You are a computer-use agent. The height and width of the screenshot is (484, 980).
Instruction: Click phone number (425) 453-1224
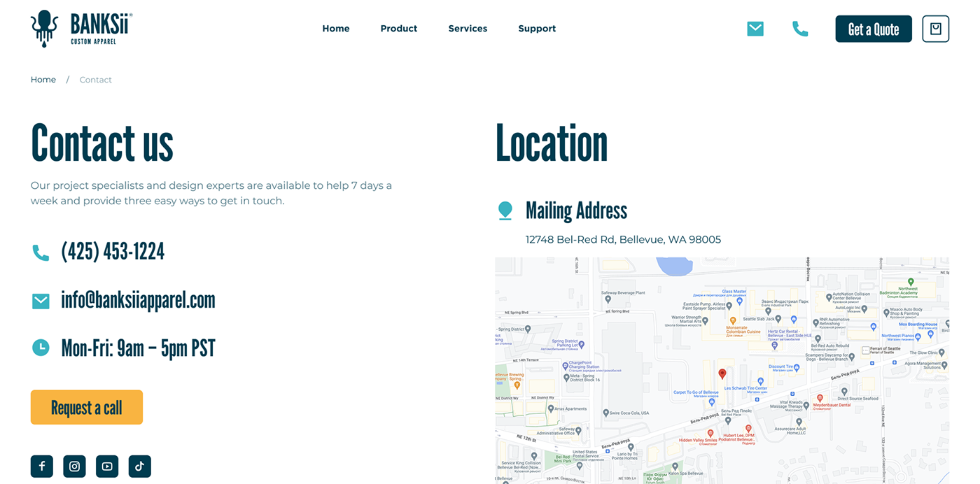coord(113,252)
